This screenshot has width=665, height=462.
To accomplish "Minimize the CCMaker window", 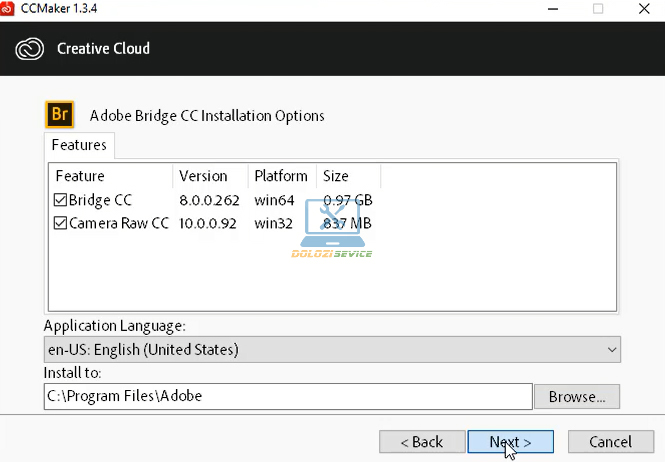I will coord(552,9).
